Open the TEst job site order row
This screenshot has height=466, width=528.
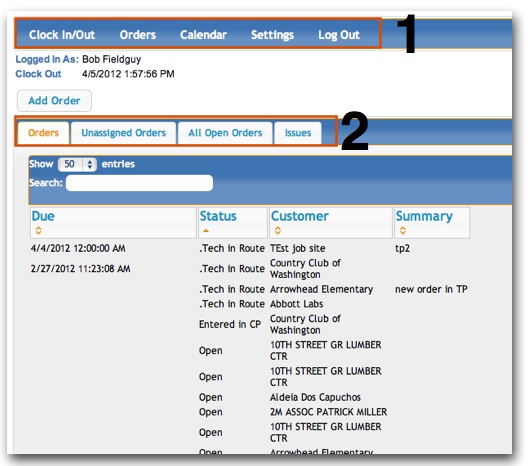(249, 248)
